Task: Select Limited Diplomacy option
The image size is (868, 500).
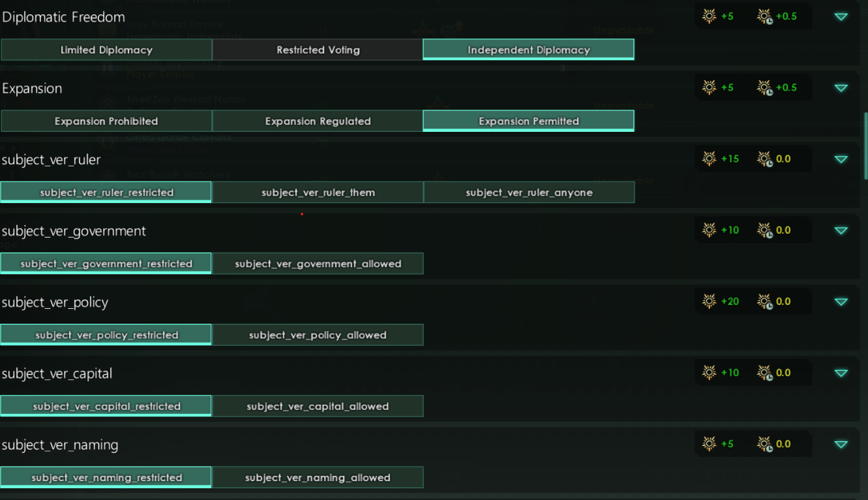Action: pyautogui.click(x=106, y=50)
